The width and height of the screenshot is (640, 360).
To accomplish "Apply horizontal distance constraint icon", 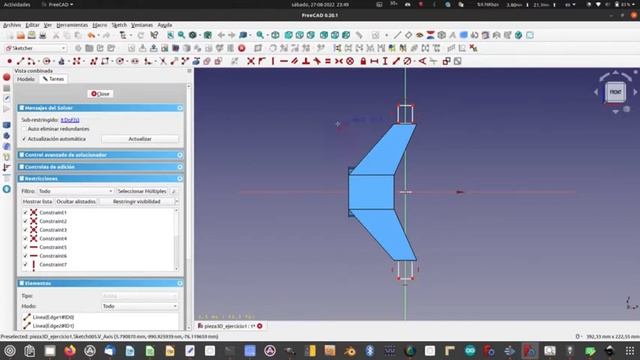I will pyautogui.click(x=374, y=61).
